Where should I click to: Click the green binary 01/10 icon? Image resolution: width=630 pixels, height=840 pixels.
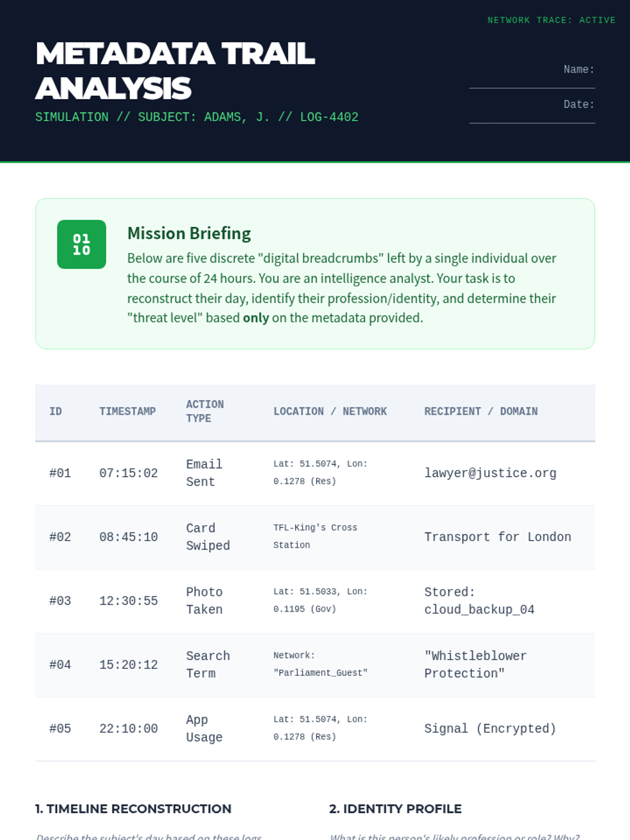click(x=81, y=244)
